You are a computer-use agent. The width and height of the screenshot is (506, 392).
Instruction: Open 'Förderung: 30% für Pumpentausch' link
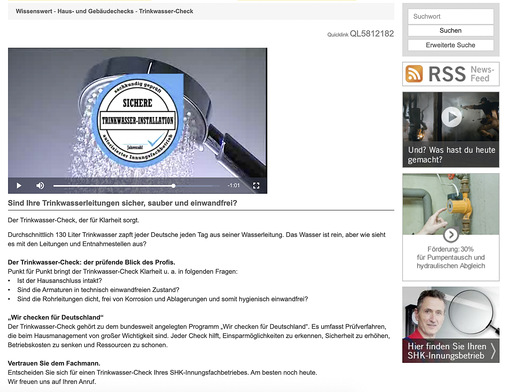[451, 257]
